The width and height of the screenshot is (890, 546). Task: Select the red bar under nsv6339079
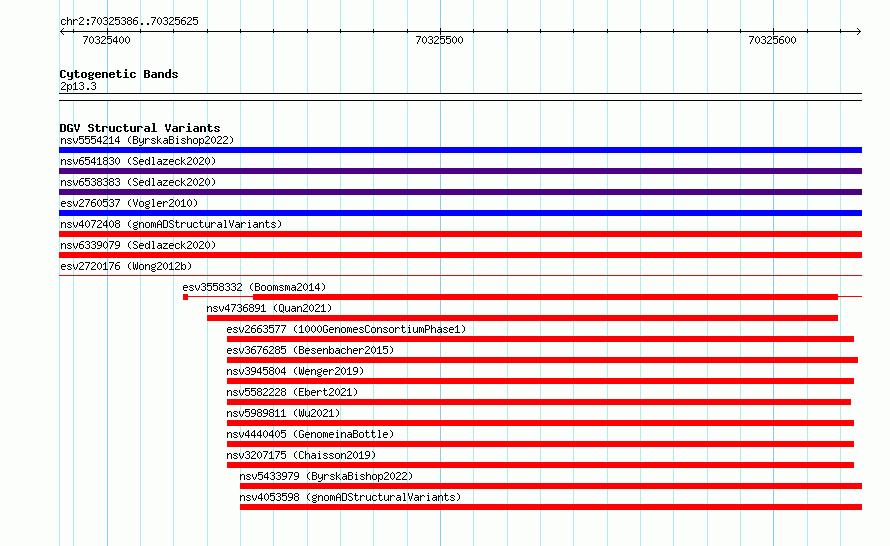point(460,255)
